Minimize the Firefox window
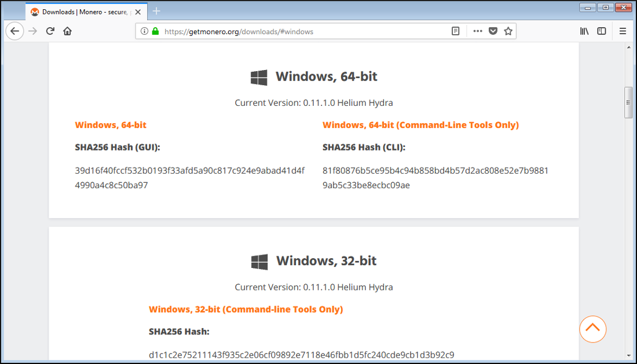This screenshot has width=637, height=364. point(587,8)
